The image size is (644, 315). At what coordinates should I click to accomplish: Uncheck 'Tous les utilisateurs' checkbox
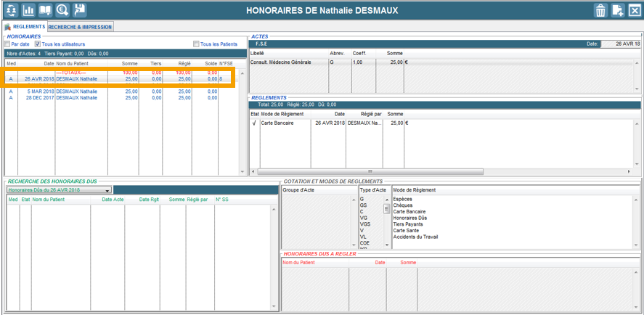tap(38, 44)
